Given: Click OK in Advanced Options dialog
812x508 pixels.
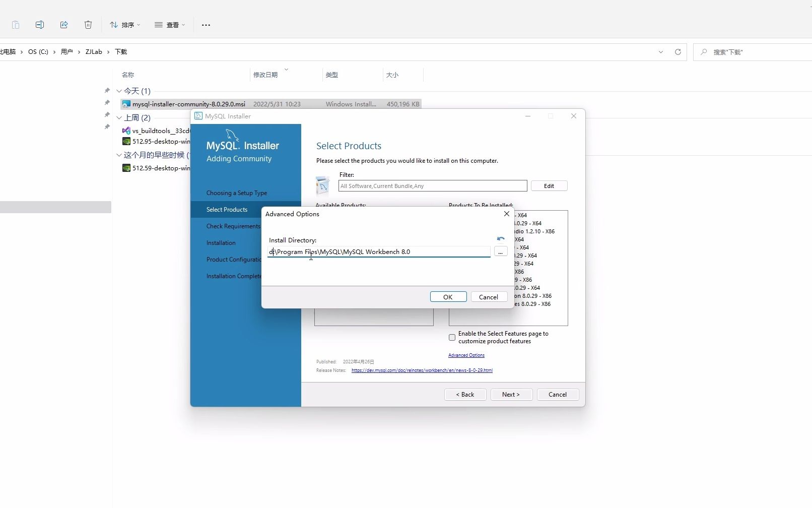Looking at the screenshot, I should pos(448,297).
